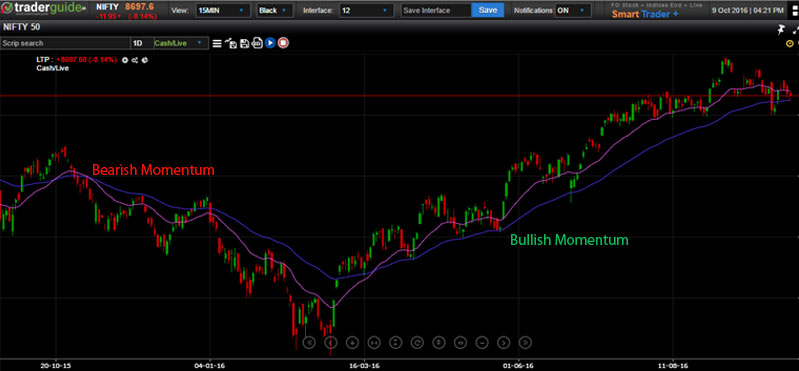The height and width of the screenshot is (371, 799).
Task: Open the Cash/Live segment dropdown
Action: pyautogui.click(x=180, y=43)
